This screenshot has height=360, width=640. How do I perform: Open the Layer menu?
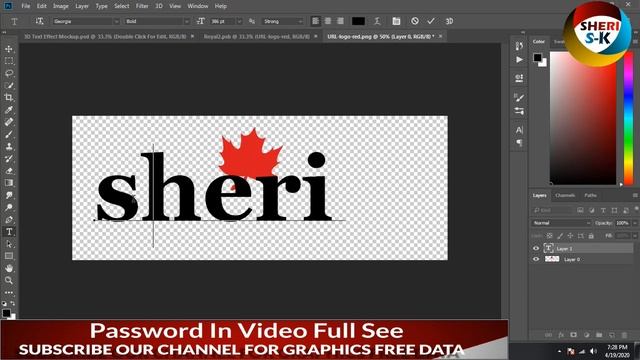[82, 6]
